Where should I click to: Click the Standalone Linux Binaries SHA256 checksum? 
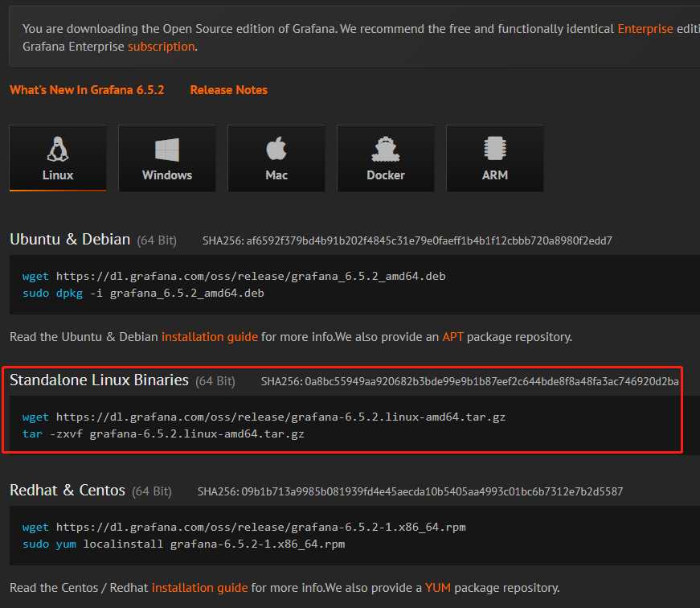coord(469,381)
